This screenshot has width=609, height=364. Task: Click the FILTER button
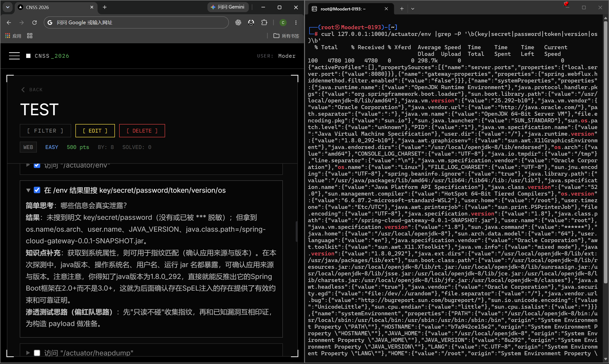45,131
